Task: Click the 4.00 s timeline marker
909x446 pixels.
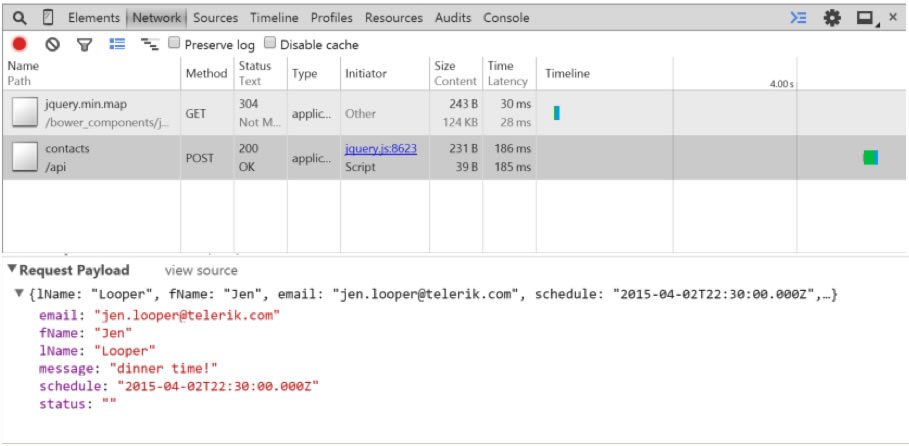Action: coord(781,84)
